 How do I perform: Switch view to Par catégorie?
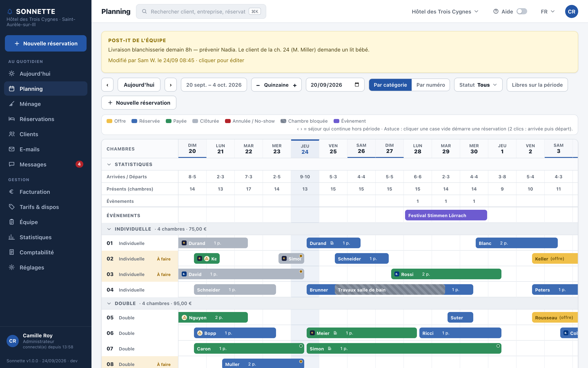point(390,85)
